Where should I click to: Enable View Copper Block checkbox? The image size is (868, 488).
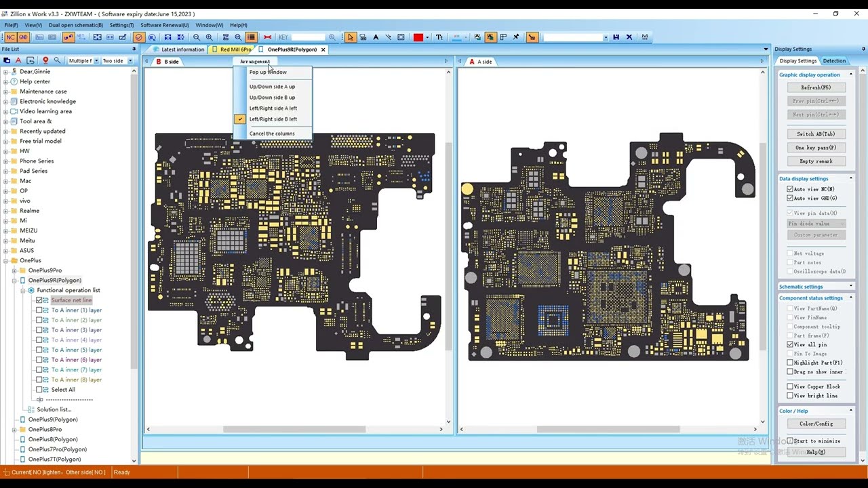click(x=790, y=386)
